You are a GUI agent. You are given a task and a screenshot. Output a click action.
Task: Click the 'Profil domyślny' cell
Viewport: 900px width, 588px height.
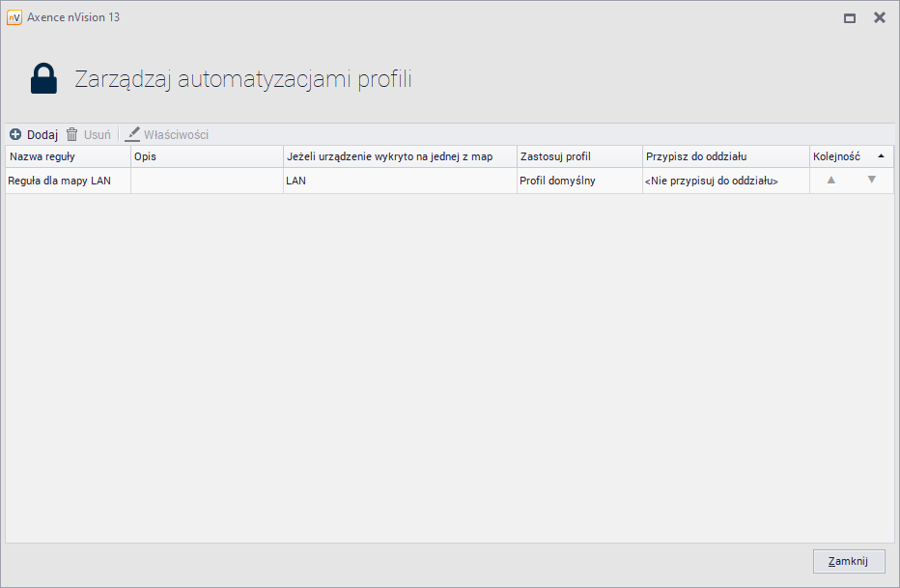point(579,181)
